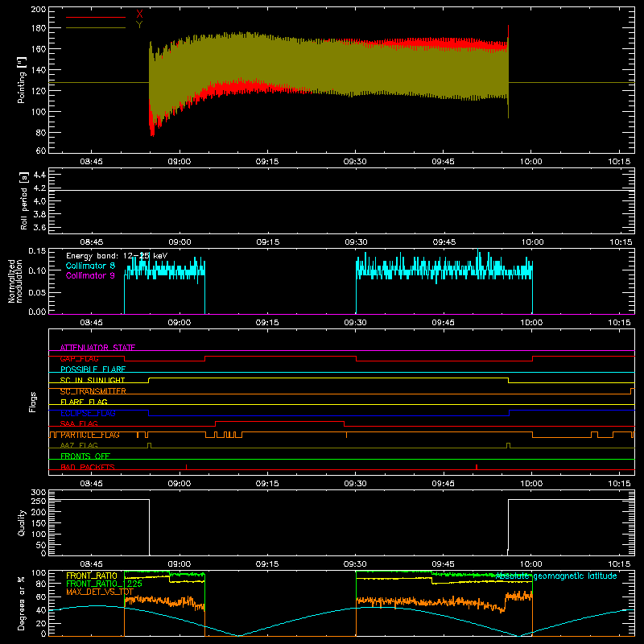Click the 08:45 time label under Flags plot
Screen dimensions: 644x644
point(91,484)
